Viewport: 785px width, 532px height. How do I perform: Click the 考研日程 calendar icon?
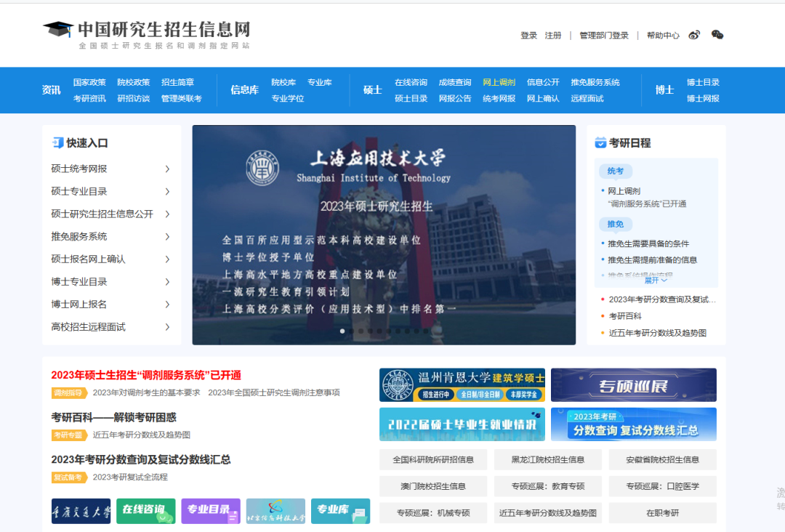point(600,142)
